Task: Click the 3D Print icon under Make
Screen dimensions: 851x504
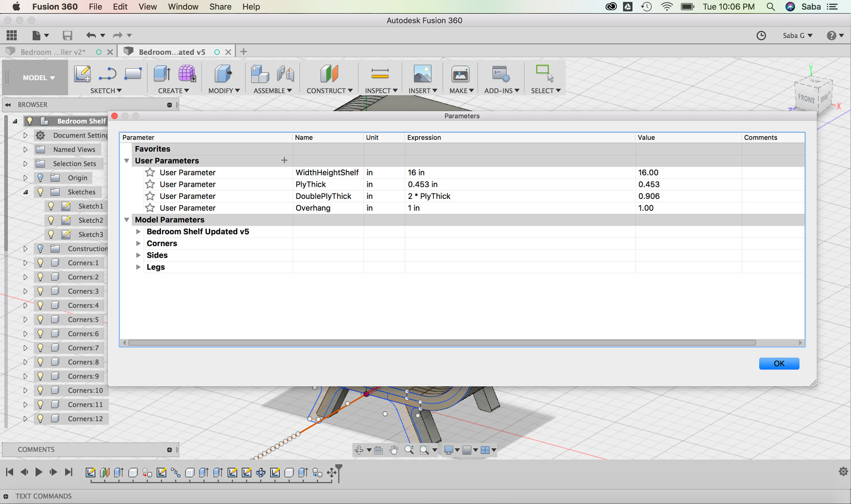Action: (x=460, y=74)
